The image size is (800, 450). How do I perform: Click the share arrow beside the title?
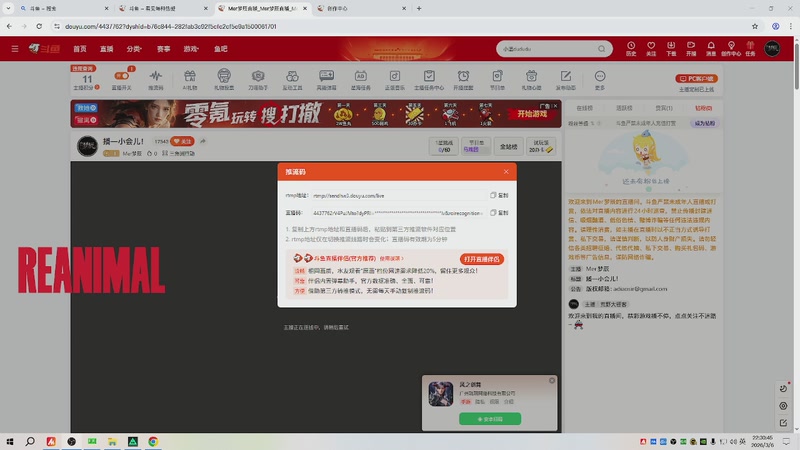click(x=203, y=141)
